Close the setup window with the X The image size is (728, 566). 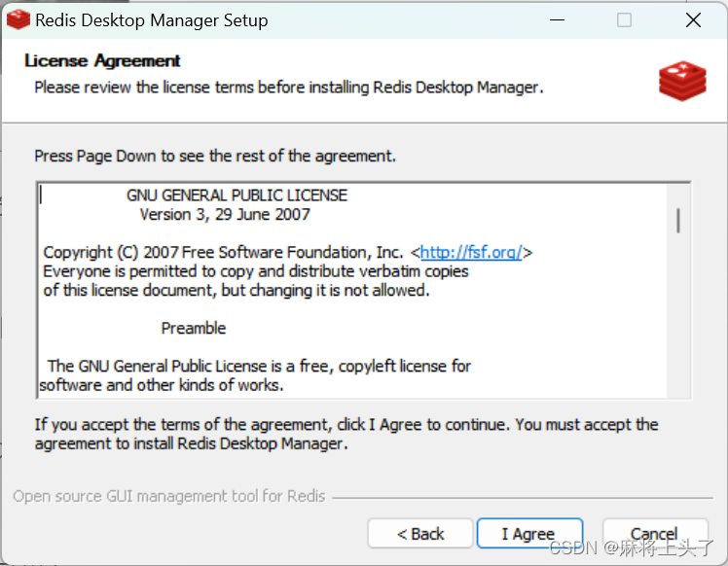(693, 20)
